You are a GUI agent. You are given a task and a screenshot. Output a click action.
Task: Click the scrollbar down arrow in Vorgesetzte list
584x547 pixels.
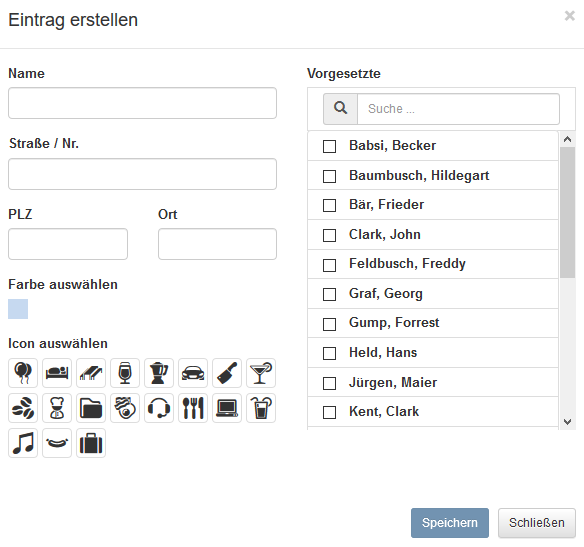[568, 422]
